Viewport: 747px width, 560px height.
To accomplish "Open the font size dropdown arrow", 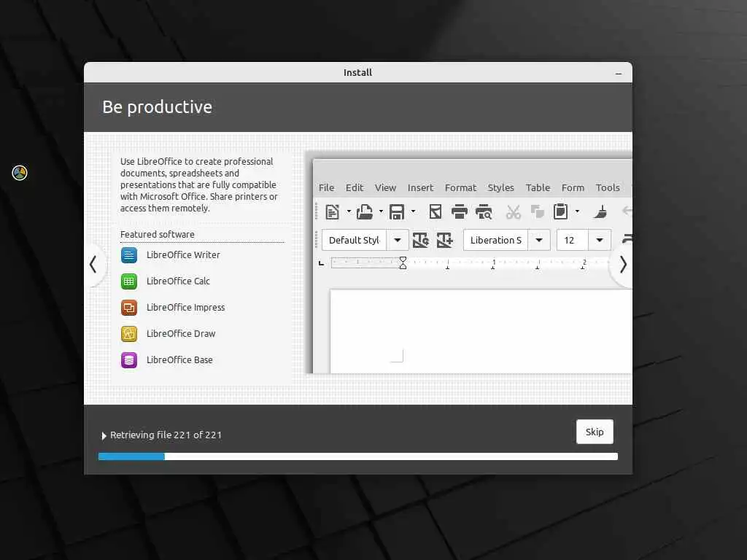I will tap(600, 240).
